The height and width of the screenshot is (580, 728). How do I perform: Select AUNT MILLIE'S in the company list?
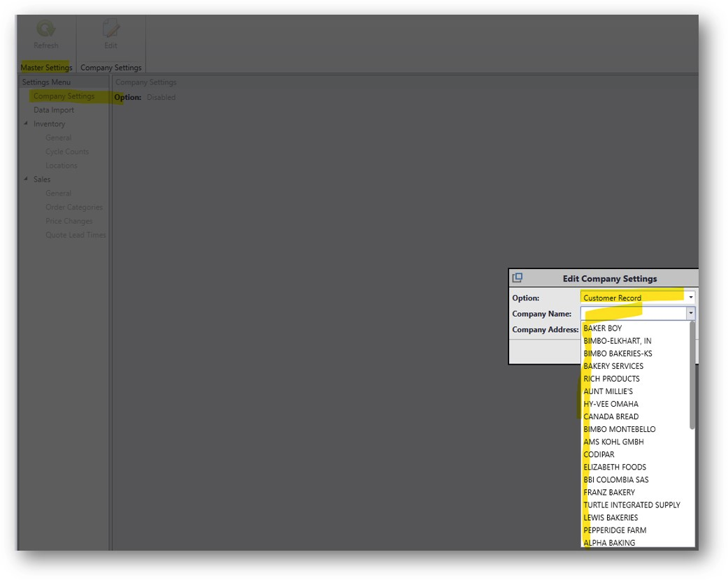pos(608,391)
